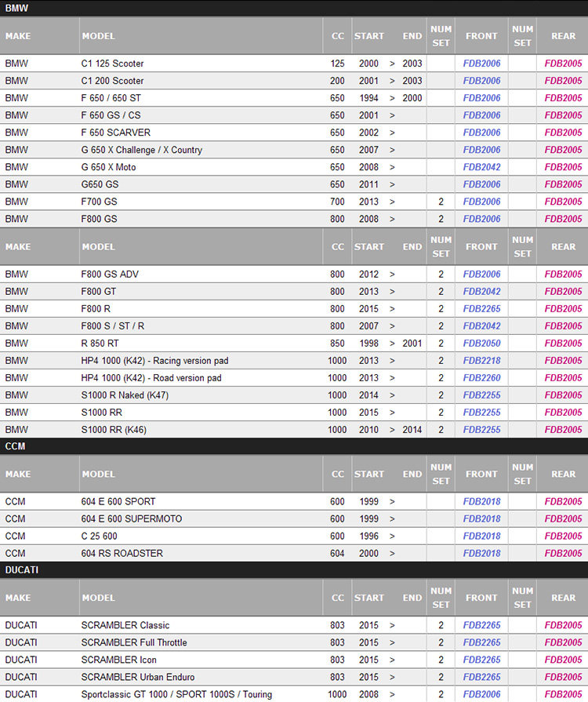Click end year 2001 in R 850 RT row
588x702 pixels.
click(412, 344)
